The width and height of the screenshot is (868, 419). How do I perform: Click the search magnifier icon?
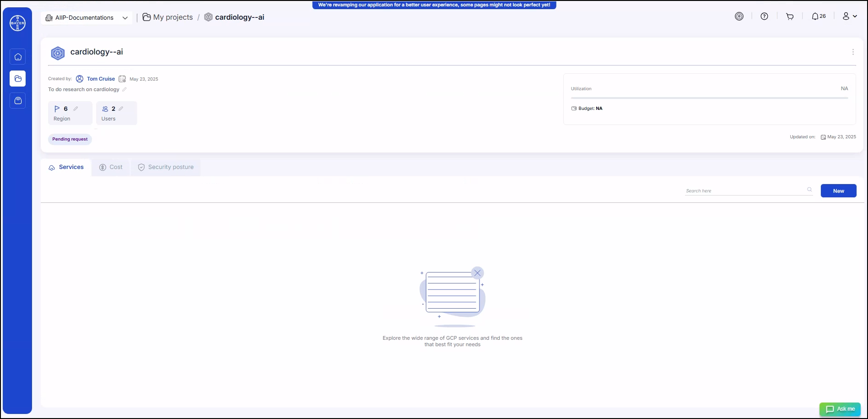click(x=809, y=190)
